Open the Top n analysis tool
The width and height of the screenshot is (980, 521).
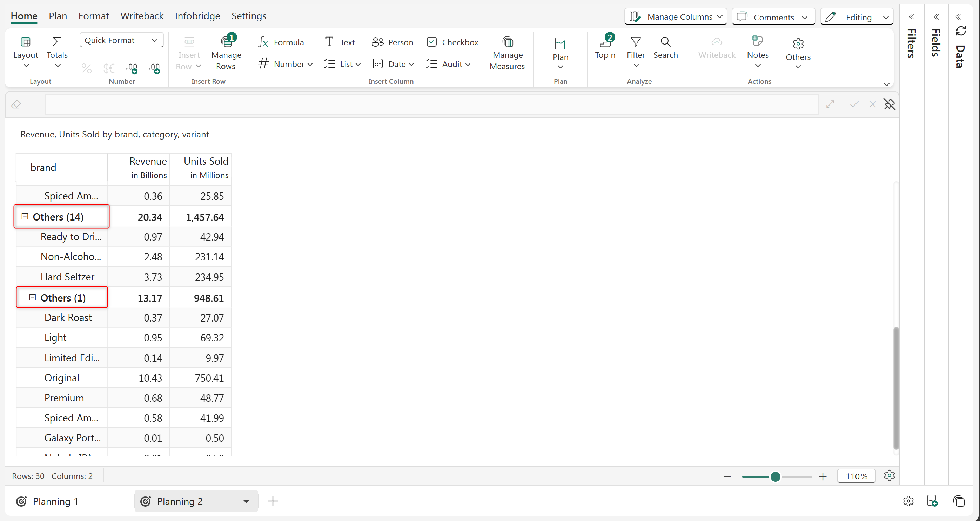click(x=605, y=48)
